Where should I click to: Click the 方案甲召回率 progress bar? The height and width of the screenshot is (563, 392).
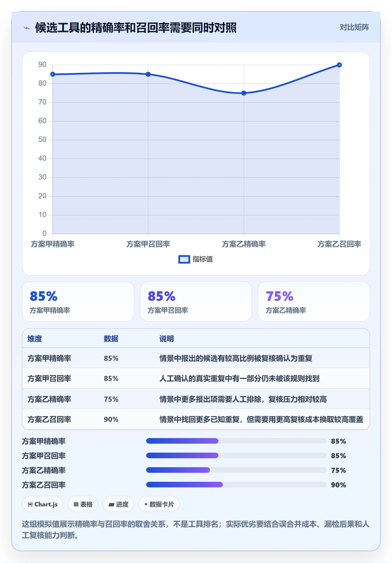[236, 455]
